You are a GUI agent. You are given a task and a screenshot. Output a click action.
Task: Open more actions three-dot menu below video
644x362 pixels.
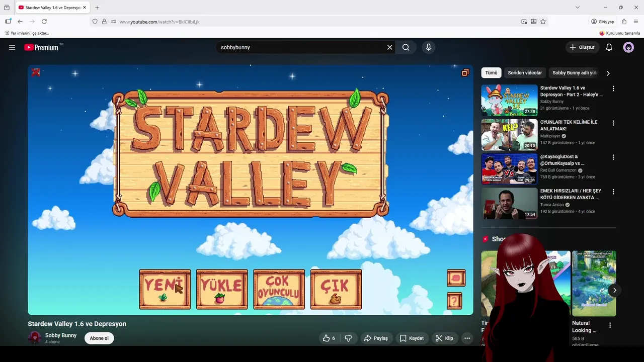coord(467,338)
